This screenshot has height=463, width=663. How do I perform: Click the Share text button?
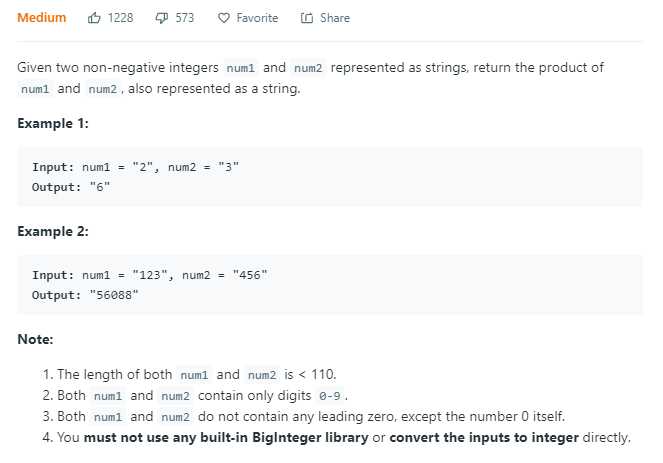335,18
